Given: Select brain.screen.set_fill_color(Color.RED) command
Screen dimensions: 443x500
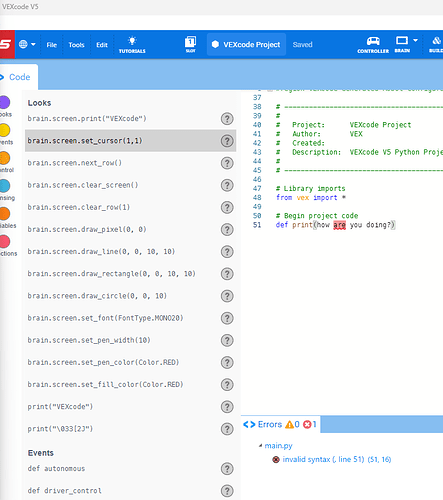Looking at the screenshot, I should click(105, 384).
